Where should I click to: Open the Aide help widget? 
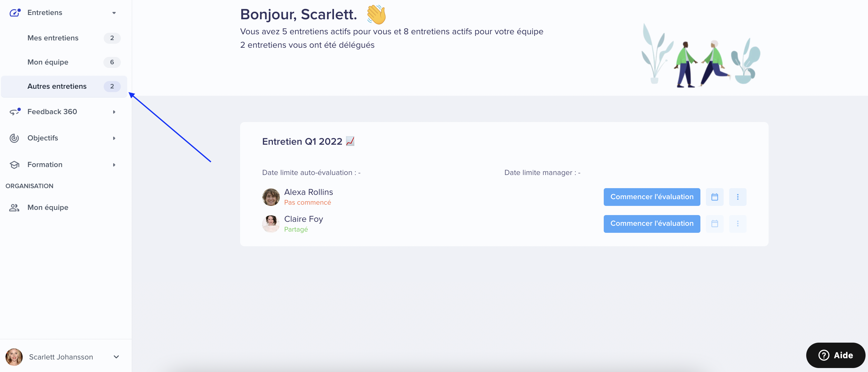835,355
